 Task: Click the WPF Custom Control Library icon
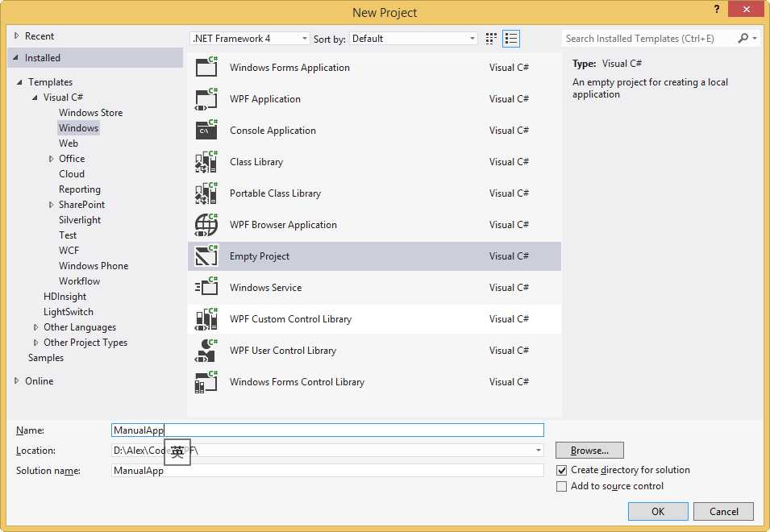point(206,318)
